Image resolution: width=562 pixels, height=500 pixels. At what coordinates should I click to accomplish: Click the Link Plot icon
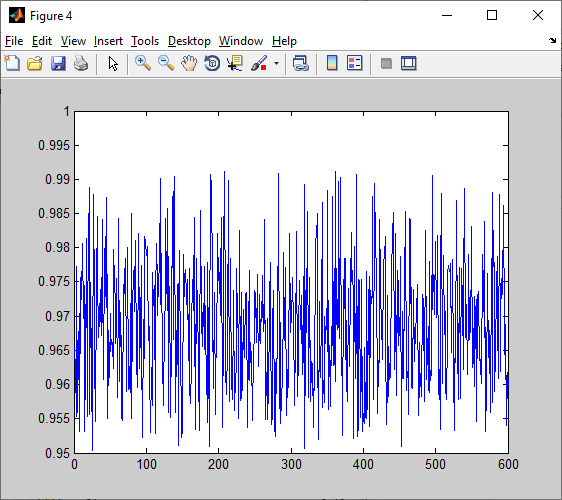click(301, 63)
